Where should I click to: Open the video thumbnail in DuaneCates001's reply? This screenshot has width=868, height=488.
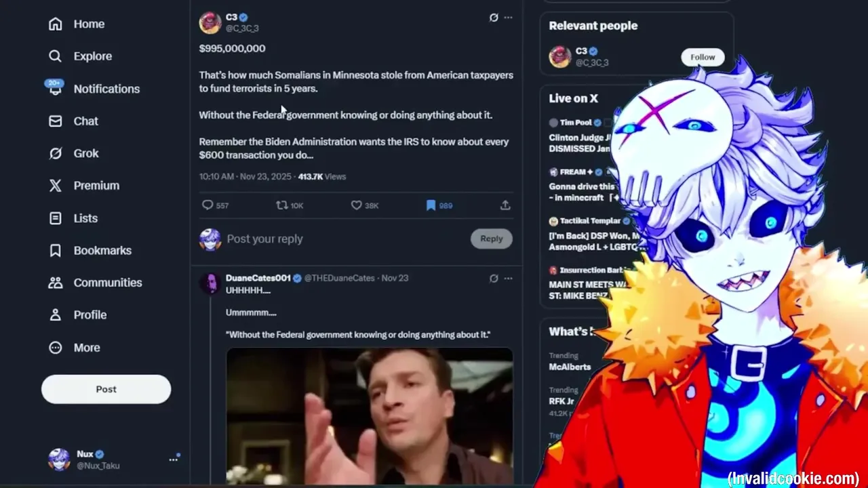click(370, 416)
